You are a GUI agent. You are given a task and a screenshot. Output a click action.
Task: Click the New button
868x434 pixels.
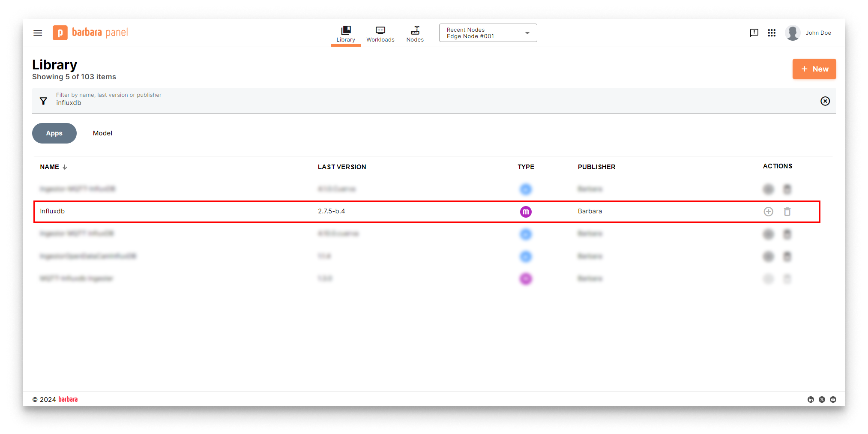coord(814,69)
